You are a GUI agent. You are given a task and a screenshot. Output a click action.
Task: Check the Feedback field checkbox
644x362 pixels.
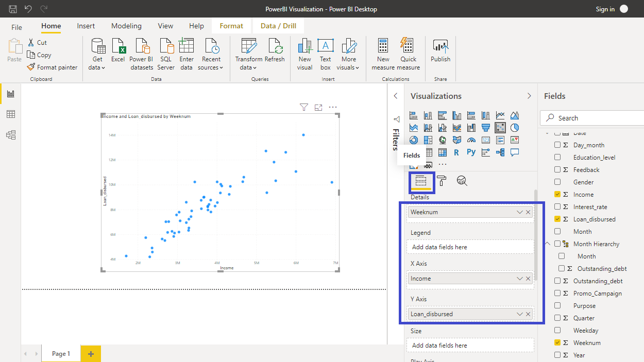coord(557,170)
